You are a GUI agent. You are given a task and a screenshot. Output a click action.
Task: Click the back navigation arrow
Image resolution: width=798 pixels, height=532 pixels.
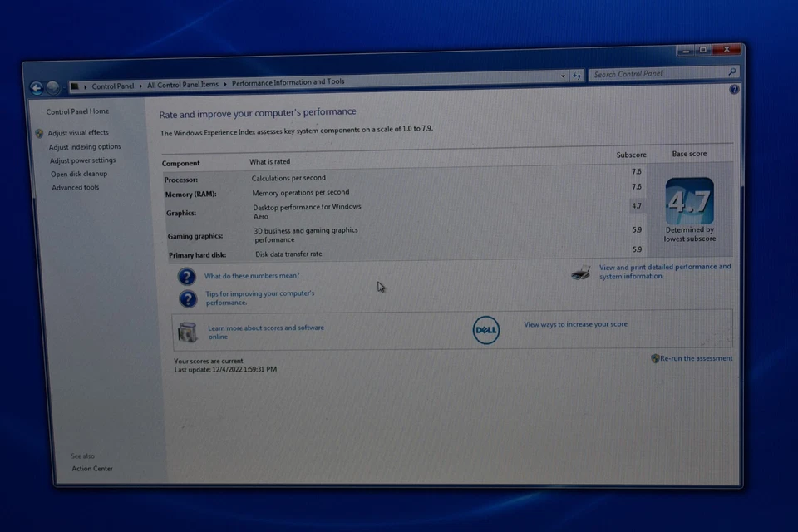(x=37, y=87)
